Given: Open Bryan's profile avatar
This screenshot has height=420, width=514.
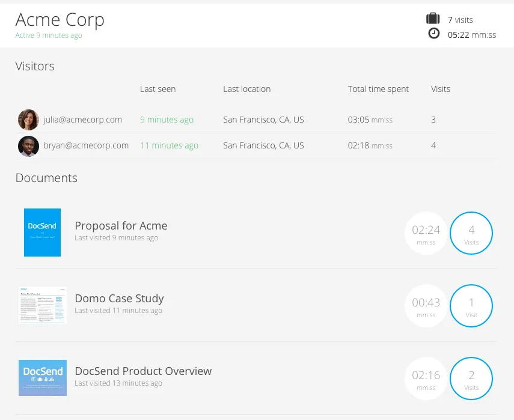Looking at the screenshot, I should (x=28, y=146).
